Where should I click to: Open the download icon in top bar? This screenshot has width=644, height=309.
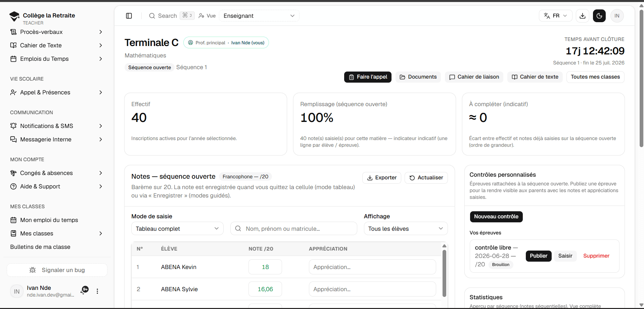click(583, 16)
